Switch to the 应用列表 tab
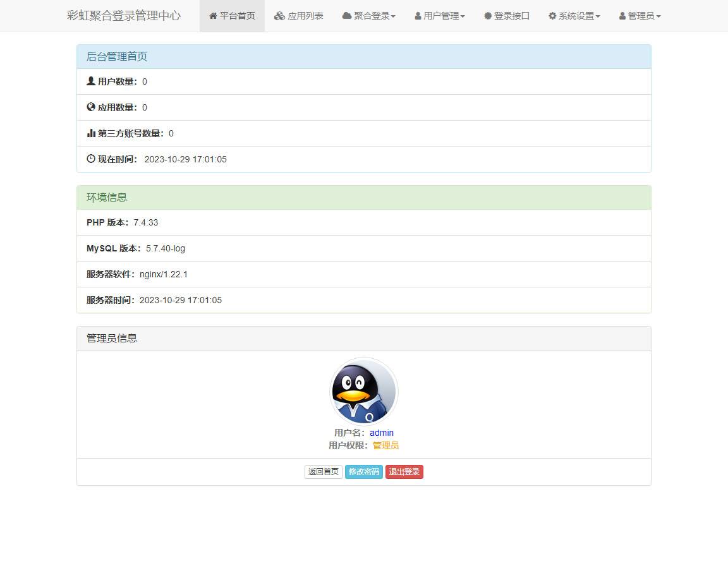 (x=298, y=16)
